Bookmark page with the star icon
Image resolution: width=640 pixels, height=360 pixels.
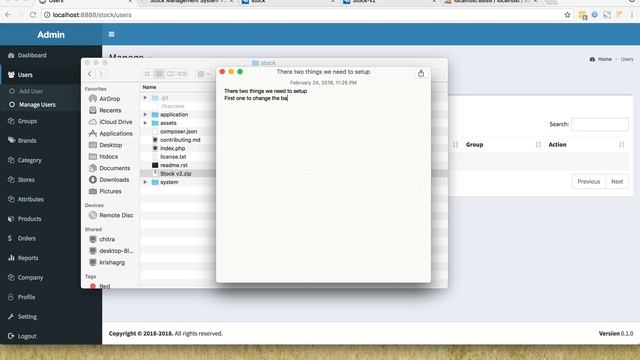[567, 15]
